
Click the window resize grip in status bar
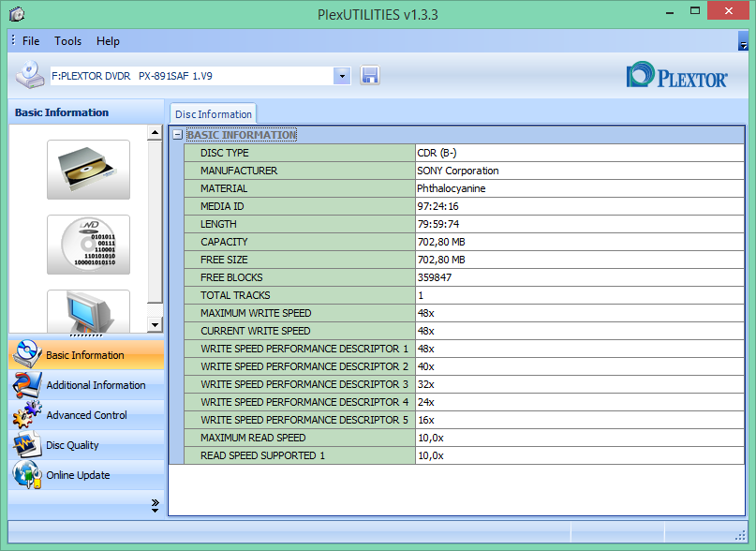click(741, 536)
